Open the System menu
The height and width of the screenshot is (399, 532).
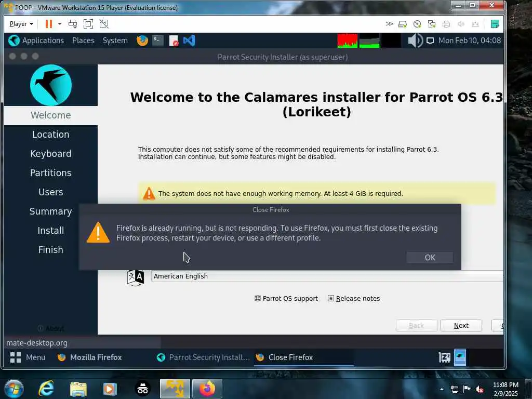click(115, 41)
